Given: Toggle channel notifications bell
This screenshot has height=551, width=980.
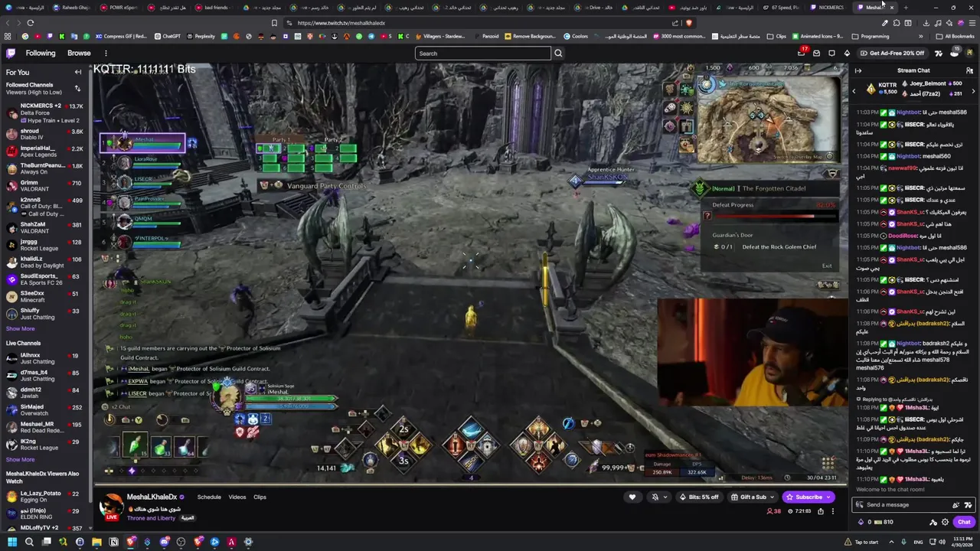Looking at the screenshot, I should tap(655, 497).
